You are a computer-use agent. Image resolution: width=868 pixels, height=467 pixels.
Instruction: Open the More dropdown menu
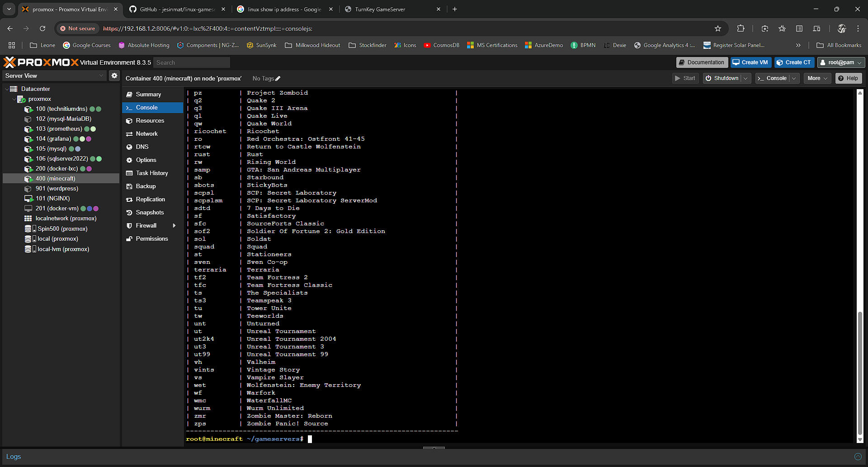pos(817,78)
